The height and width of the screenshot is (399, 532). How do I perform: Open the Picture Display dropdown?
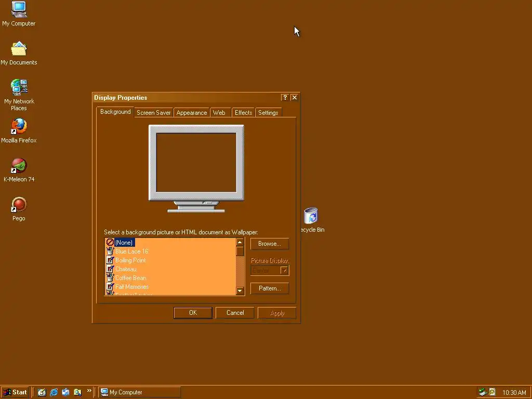coord(284,270)
